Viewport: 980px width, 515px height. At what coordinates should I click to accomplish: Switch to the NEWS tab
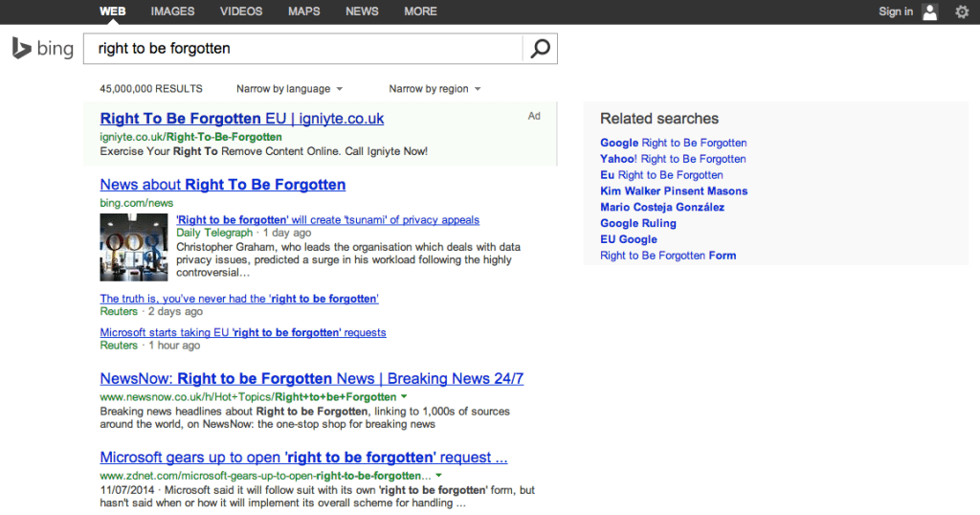[362, 11]
